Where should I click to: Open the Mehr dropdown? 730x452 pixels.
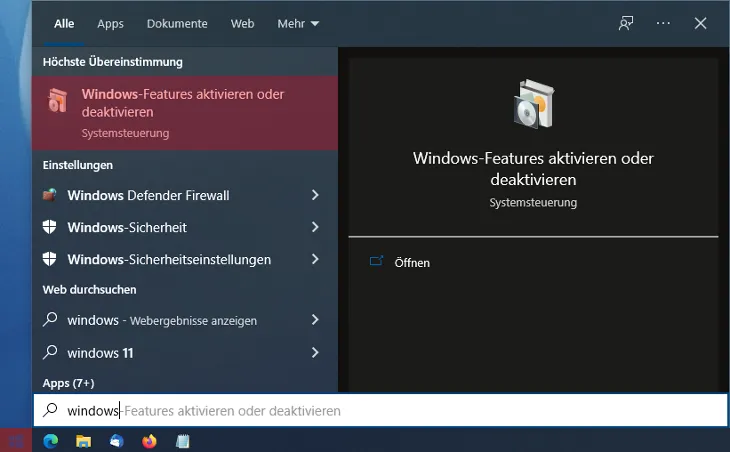(x=298, y=23)
